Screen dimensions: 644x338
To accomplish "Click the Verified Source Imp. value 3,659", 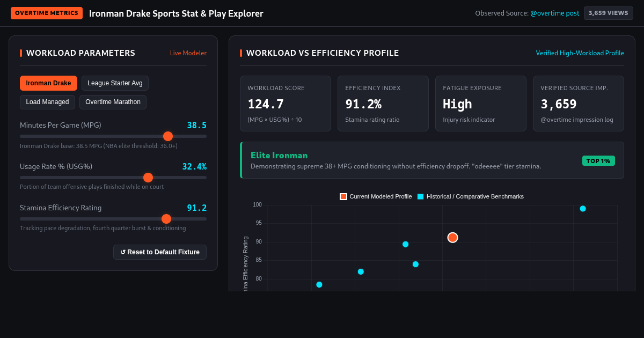I will click(x=559, y=104).
